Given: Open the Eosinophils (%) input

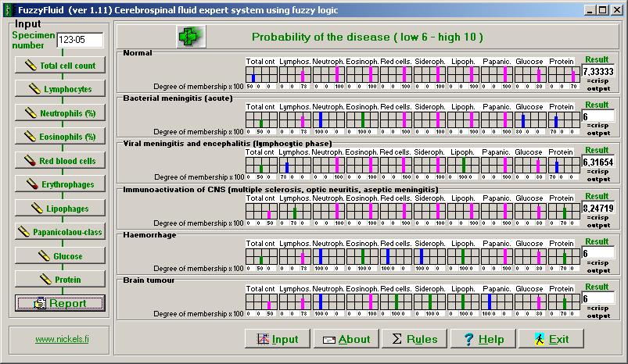Looking at the screenshot, I should [x=60, y=137].
